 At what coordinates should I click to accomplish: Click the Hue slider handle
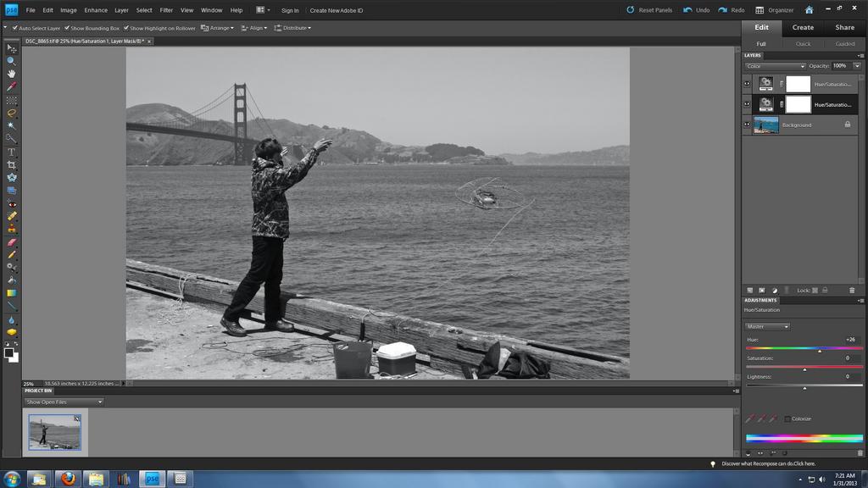click(820, 351)
